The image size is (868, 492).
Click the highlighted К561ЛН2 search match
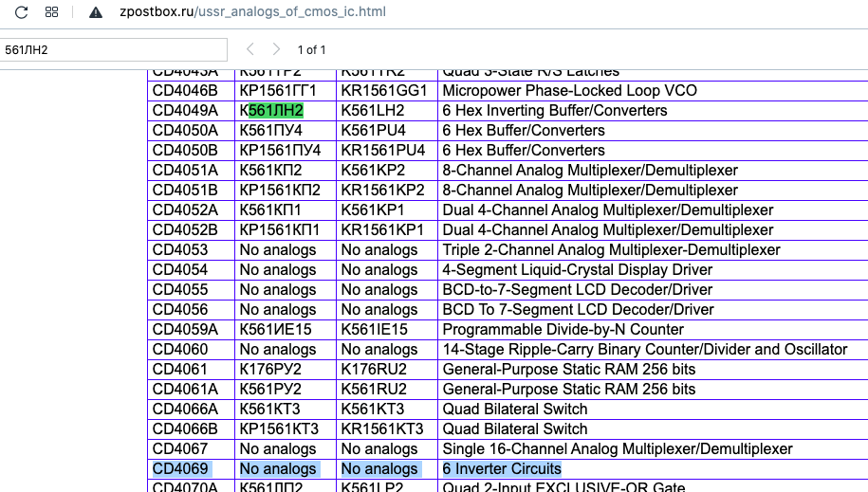tap(275, 111)
